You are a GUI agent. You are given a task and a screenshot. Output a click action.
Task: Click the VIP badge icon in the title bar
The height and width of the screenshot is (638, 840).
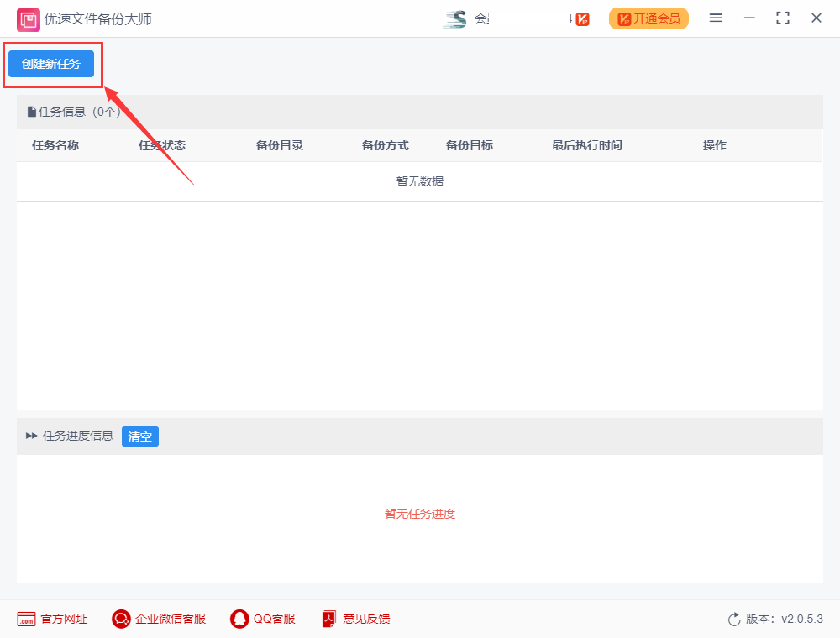click(x=581, y=18)
